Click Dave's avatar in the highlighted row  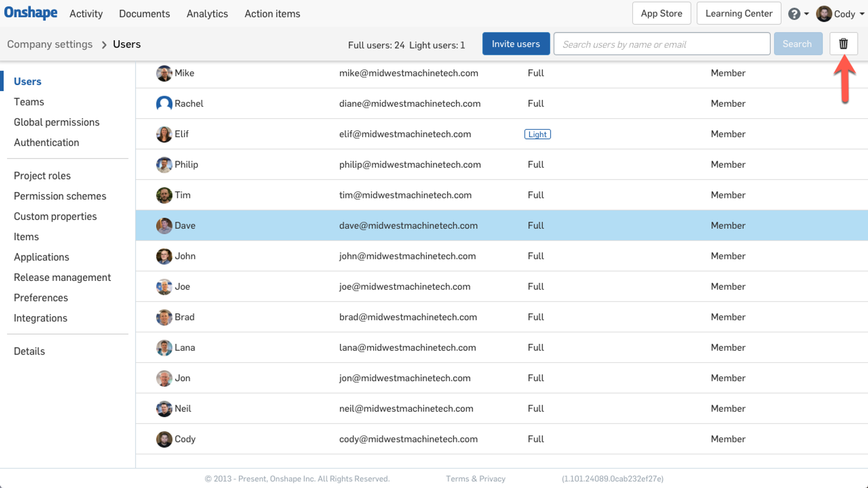[164, 226]
